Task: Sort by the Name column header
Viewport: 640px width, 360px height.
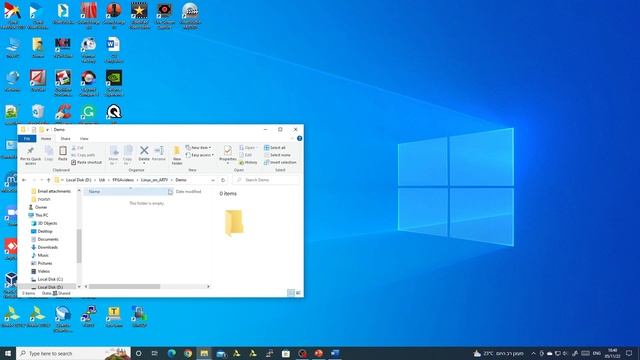Action: tap(129, 191)
